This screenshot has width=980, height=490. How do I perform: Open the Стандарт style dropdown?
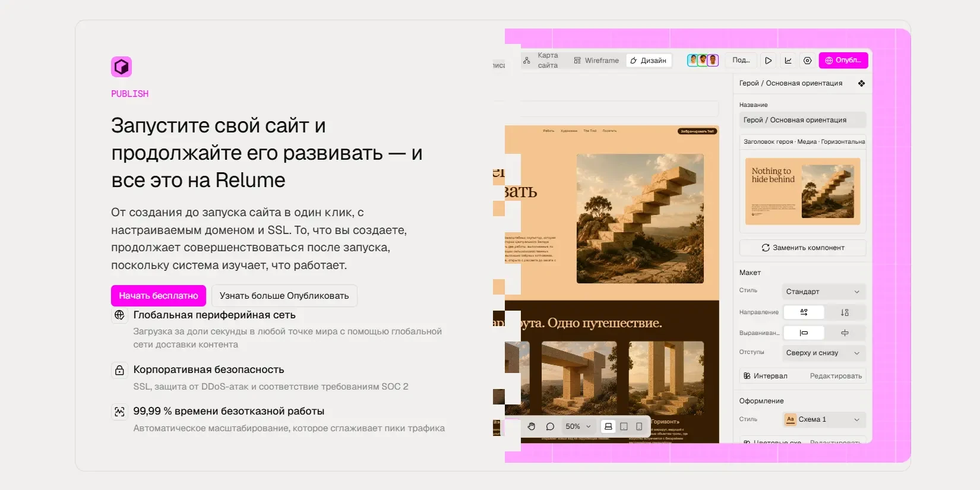click(823, 292)
